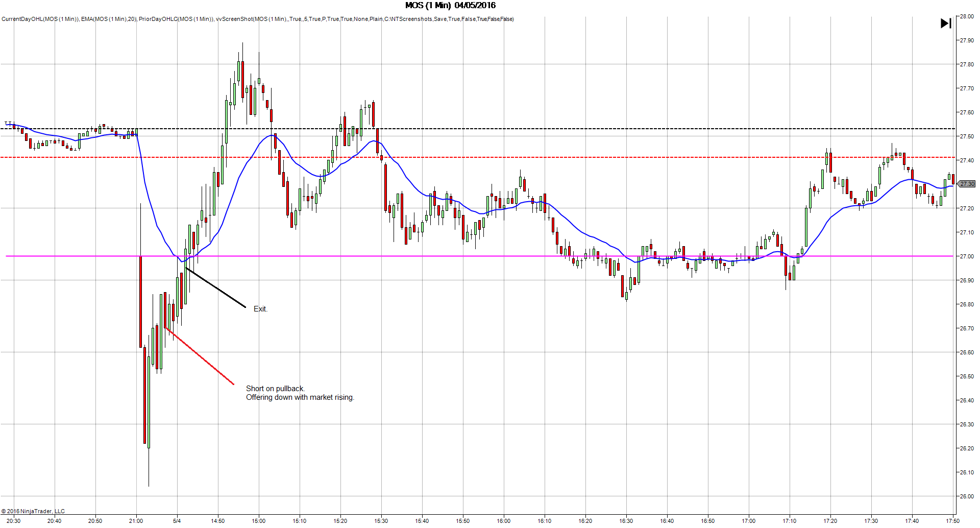Click the 26.20 price axis label

click(x=967, y=448)
